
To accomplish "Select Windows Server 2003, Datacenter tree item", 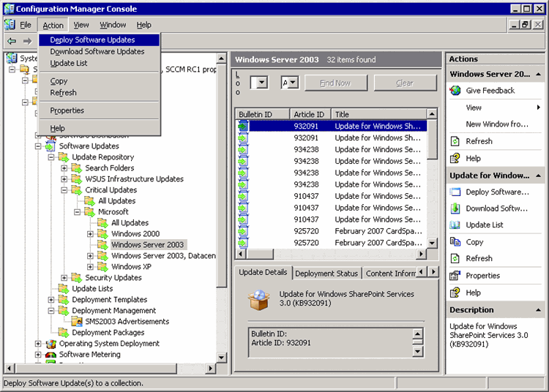I will (x=163, y=256).
